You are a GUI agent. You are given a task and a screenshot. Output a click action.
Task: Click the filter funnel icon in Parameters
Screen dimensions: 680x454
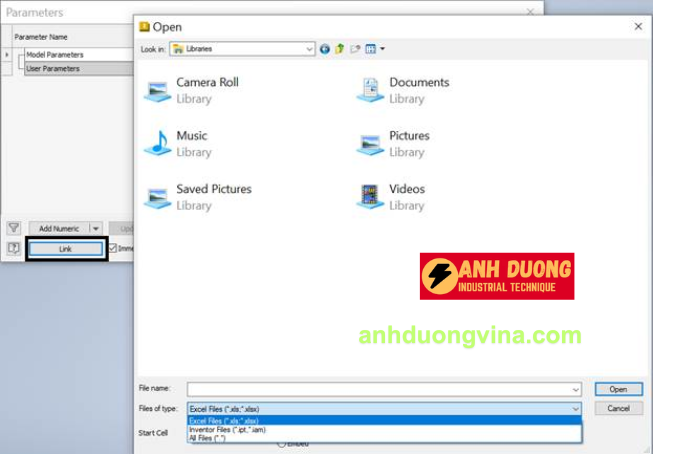click(x=13, y=228)
